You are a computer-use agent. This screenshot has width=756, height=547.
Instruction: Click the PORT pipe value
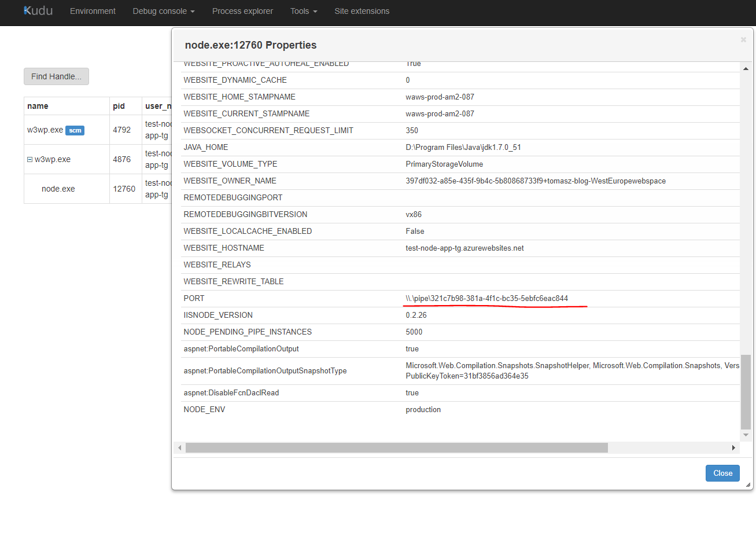[x=486, y=299]
